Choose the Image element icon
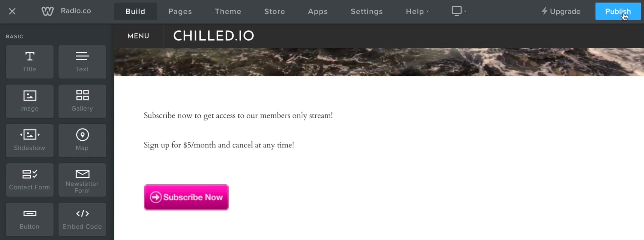The width and height of the screenshot is (644, 240). click(x=29, y=101)
